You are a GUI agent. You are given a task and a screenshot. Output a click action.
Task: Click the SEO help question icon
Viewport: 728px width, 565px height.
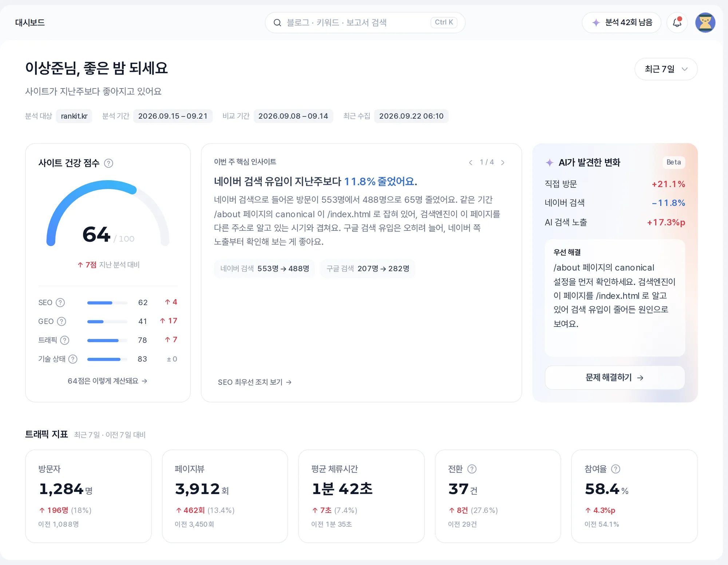click(x=60, y=303)
